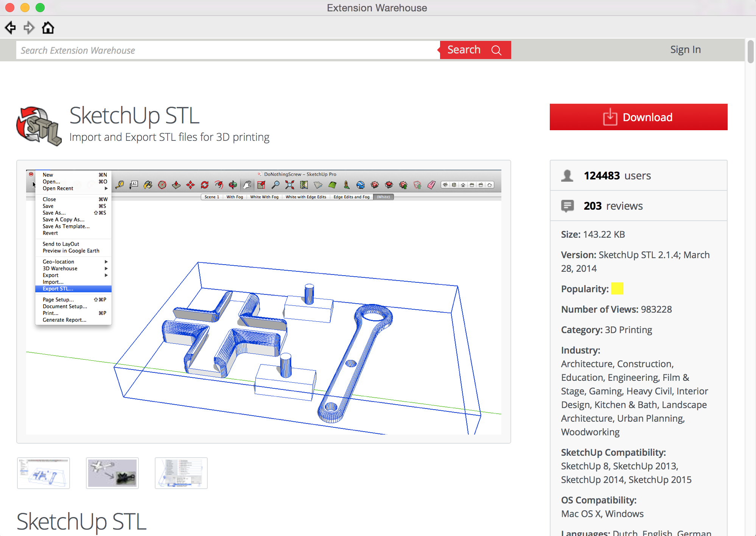
Task: Open the Sign In link
Action: click(x=685, y=50)
